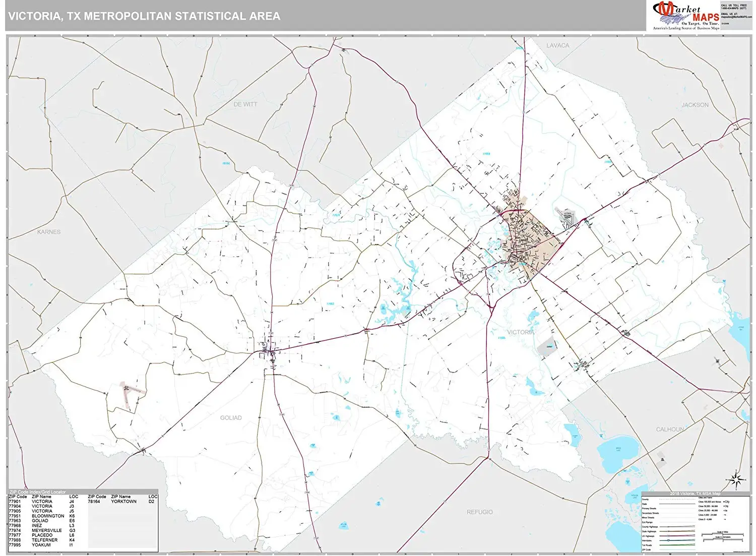The width and height of the screenshot is (756, 556).
Task: Click the email address mapsales@MarketMAPS.com
Action: click(737, 17)
